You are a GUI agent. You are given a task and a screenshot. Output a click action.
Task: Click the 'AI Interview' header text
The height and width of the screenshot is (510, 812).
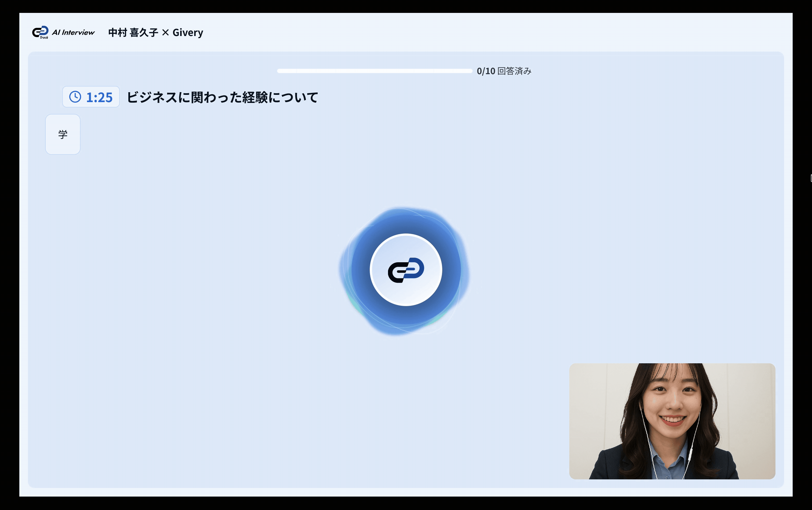(x=73, y=33)
